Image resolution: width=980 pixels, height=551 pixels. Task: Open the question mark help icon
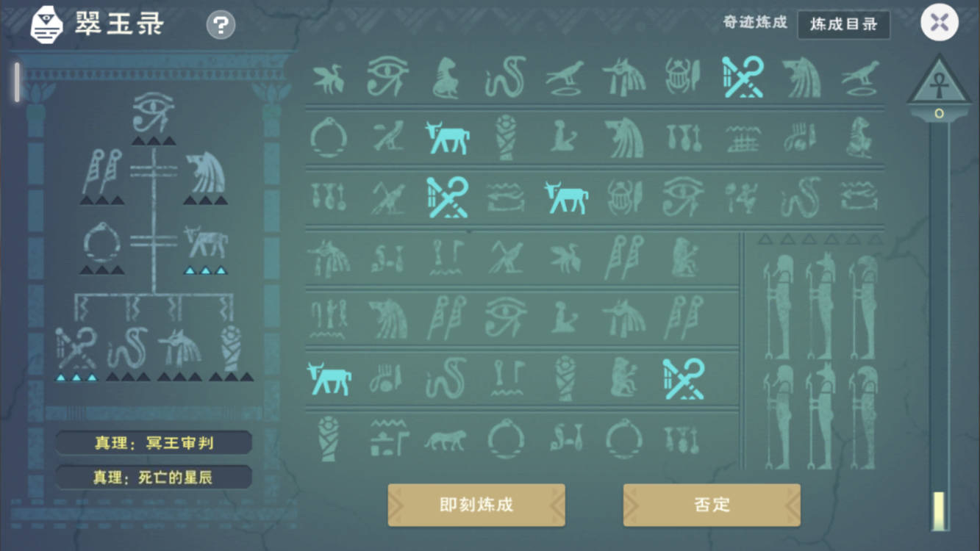(x=221, y=25)
